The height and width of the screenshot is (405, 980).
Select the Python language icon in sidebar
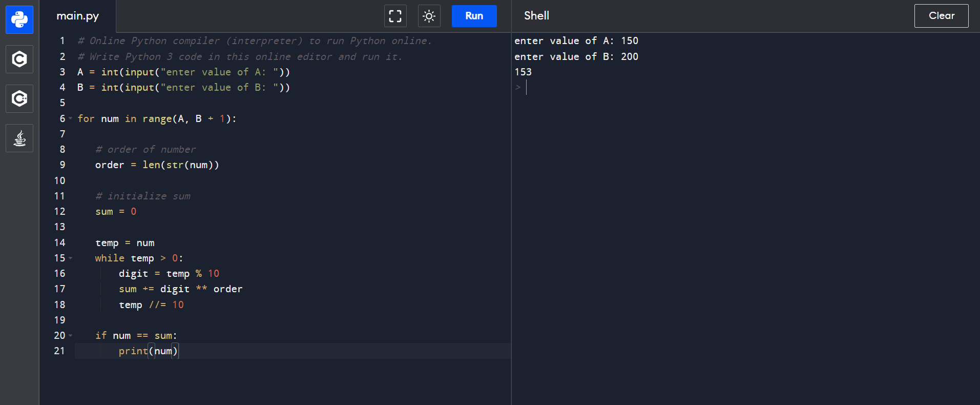[x=19, y=19]
